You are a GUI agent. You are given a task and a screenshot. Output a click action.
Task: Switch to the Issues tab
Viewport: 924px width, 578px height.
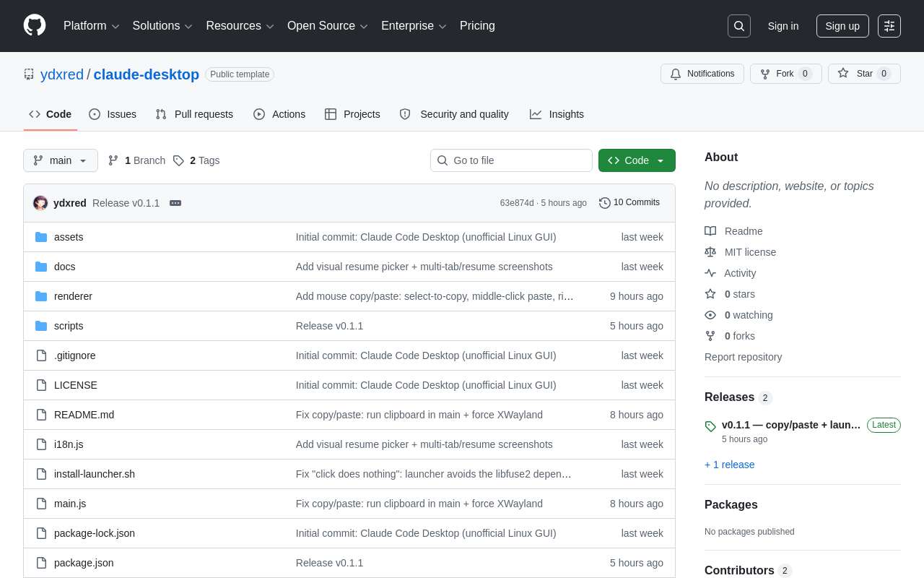click(113, 114)
